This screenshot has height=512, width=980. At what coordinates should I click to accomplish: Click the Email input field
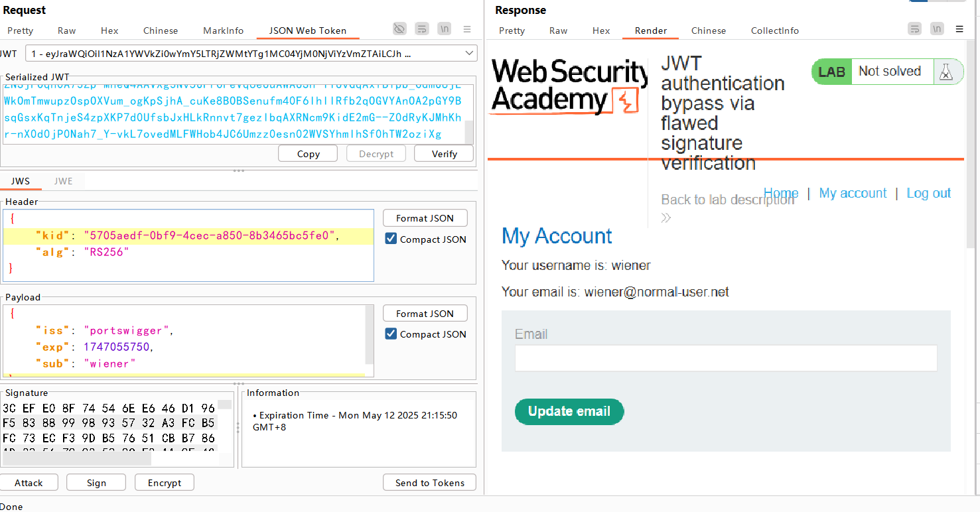coord(725,358)
